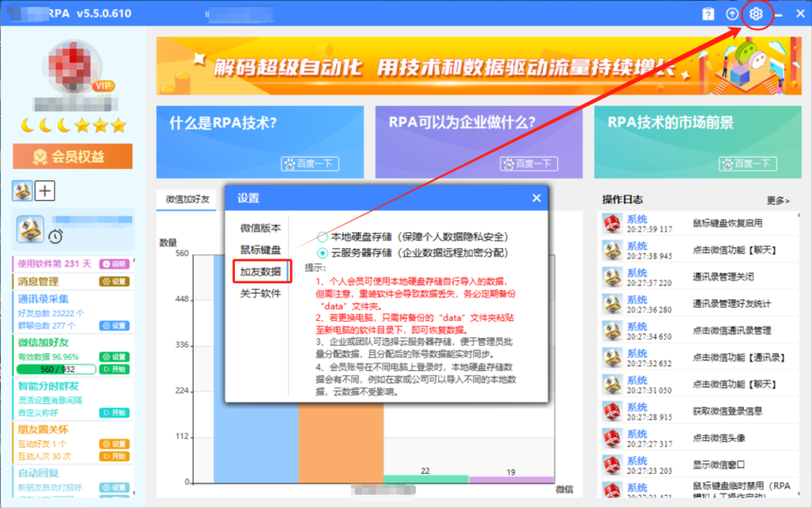Click the plus icon to add account

(45, 191)
